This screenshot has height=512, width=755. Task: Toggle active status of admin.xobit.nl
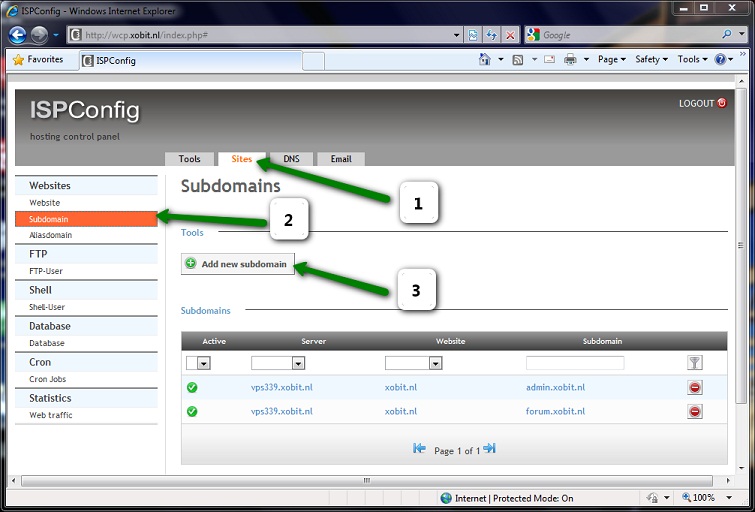192,388
